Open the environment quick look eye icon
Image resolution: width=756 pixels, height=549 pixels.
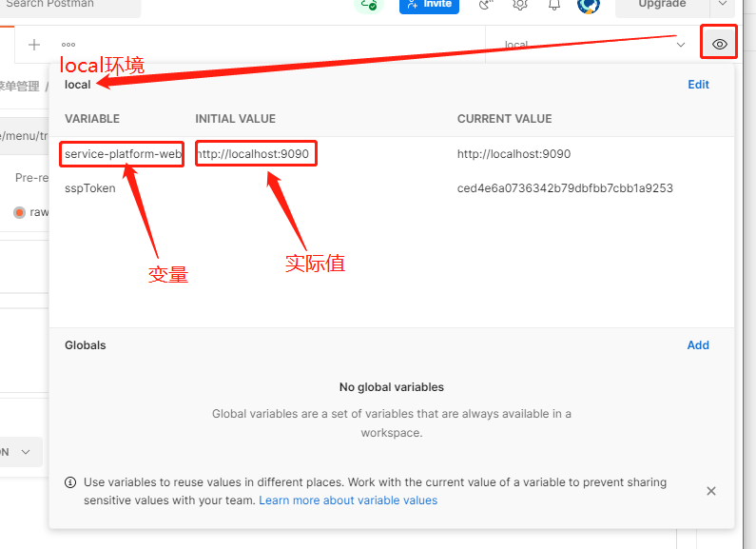pos(719,45)
